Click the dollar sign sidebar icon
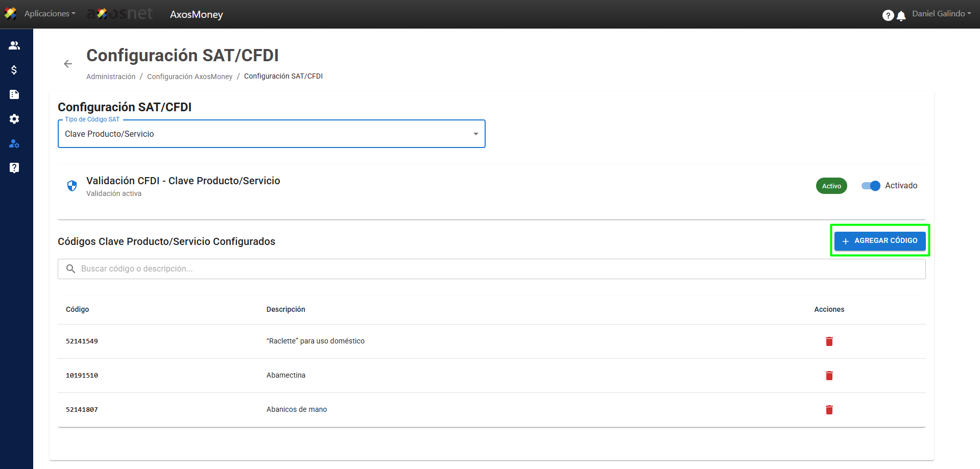 click(14, 70)
